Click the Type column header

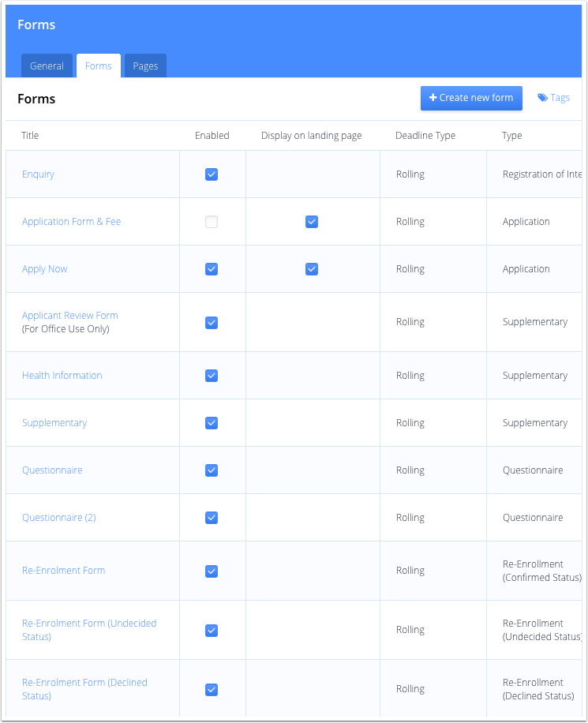(512, 136)
